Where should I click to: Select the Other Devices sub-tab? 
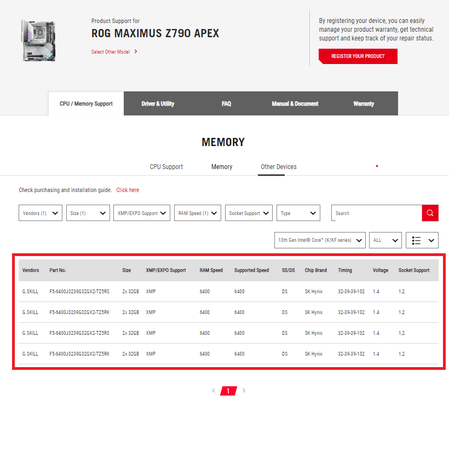[x=279, y=167]
